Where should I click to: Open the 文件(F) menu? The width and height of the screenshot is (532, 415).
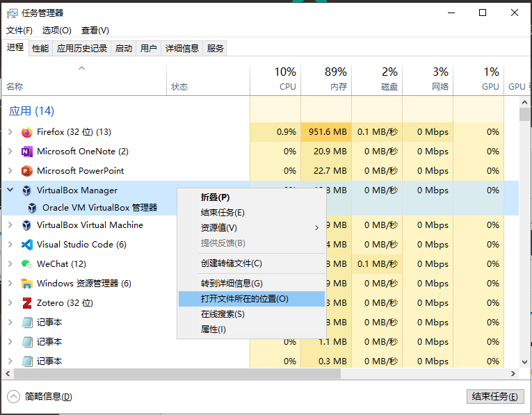tap(19, 31)
